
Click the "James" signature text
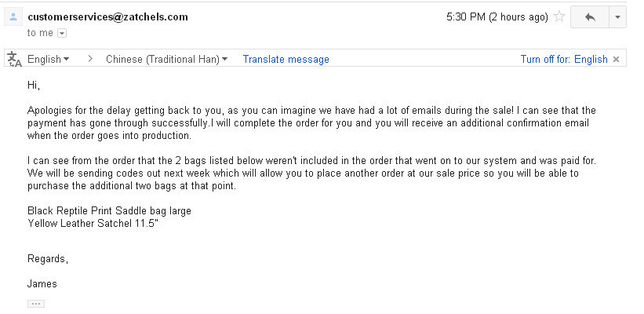(x=42, y=283)
